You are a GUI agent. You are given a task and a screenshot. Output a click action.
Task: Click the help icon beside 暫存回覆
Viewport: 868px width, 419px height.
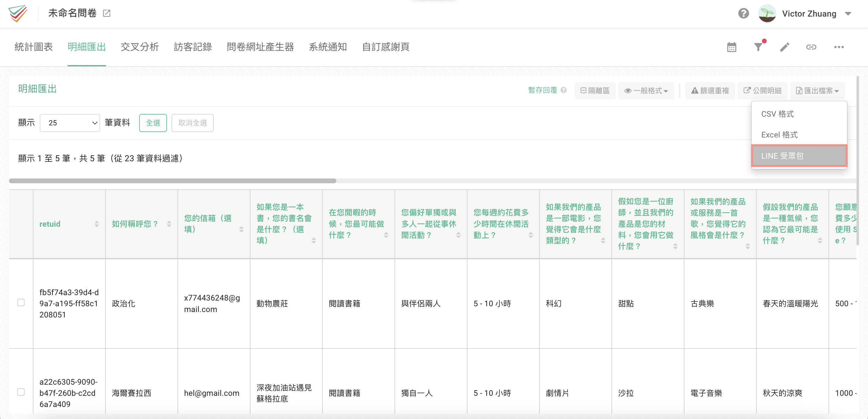click(x=563, y=90)
